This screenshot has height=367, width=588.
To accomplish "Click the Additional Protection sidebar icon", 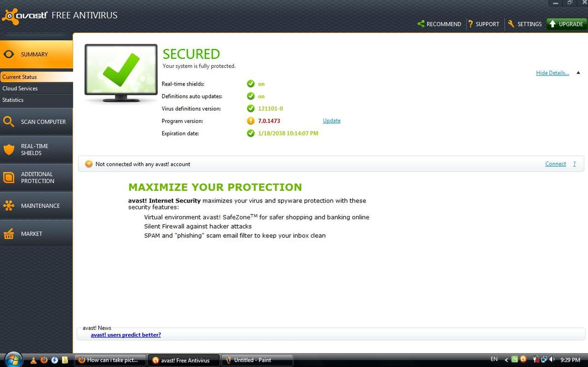I will pyautogui.click(x=9, y=178).
